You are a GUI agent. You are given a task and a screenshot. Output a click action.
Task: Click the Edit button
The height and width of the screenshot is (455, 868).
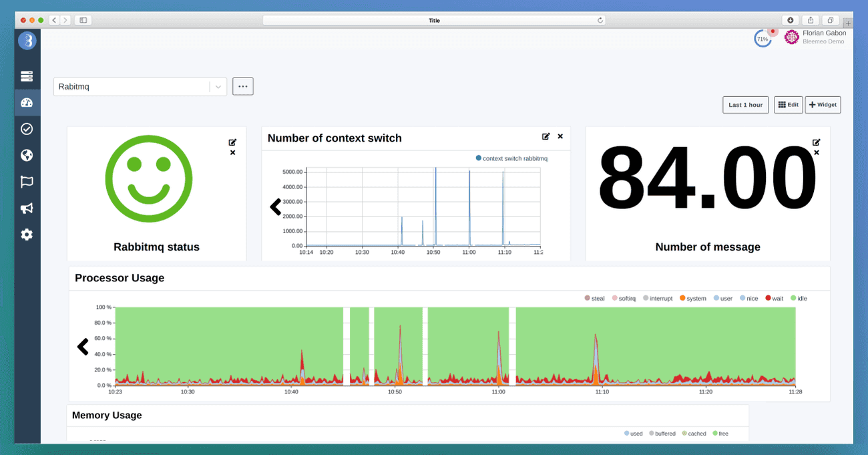click(788, 104)
